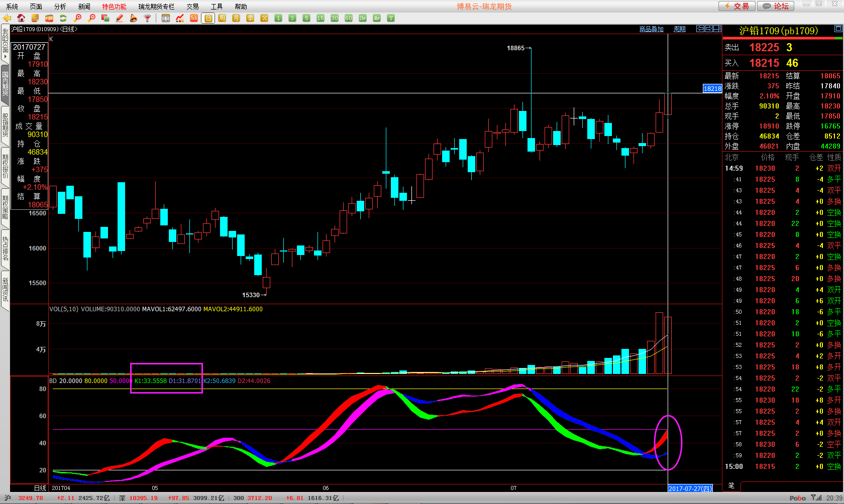Click the 商品叠加 overlay link

[x=651, y=29]
